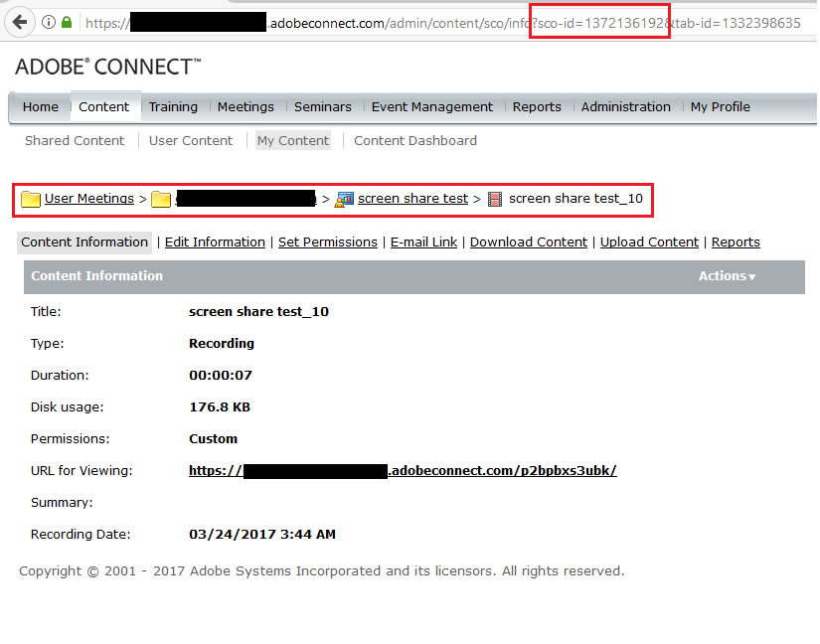Switch to the Training tab
Viewport: 820px width, 644px height.
[x=173, y=106]
